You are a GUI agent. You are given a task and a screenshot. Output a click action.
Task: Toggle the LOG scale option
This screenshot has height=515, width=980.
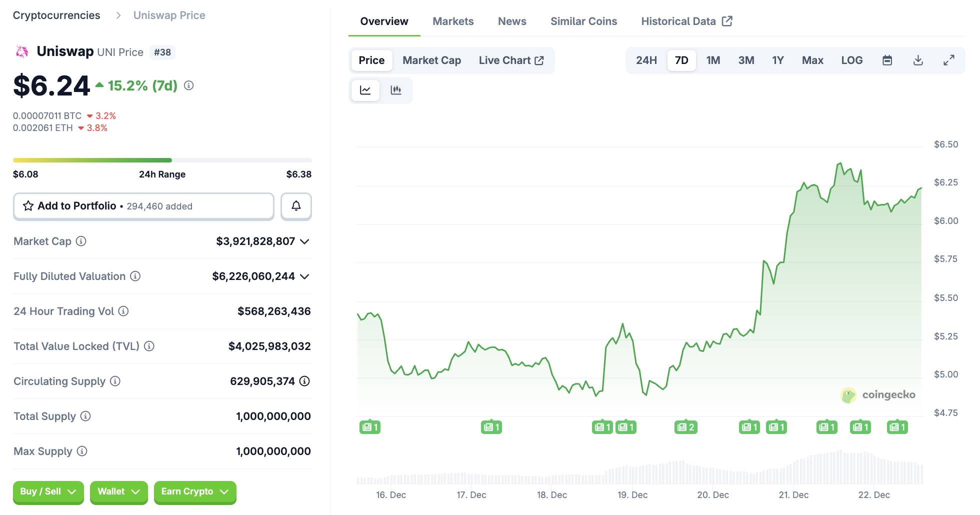851,60
